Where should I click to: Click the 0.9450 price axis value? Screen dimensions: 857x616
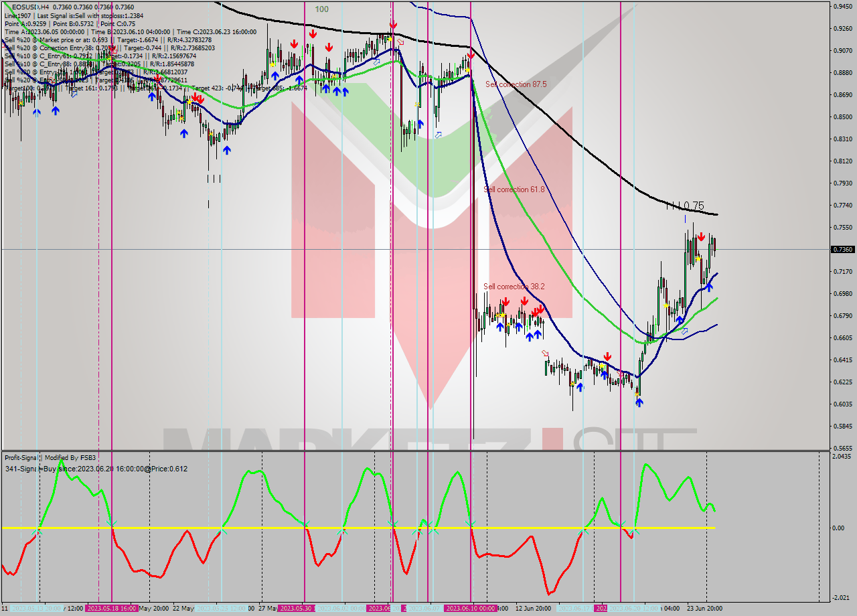(x=842, y=7)
